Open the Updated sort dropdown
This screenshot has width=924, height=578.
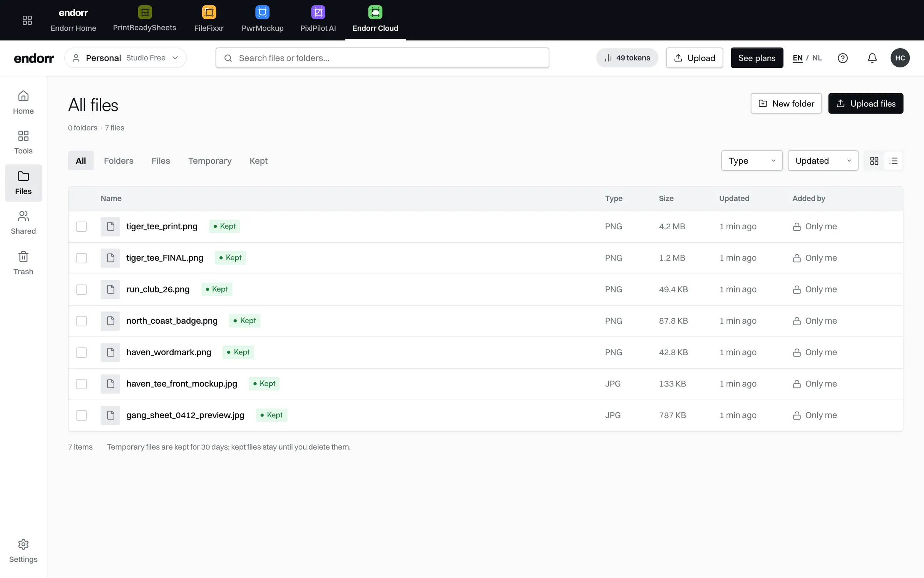click(823, 161)
